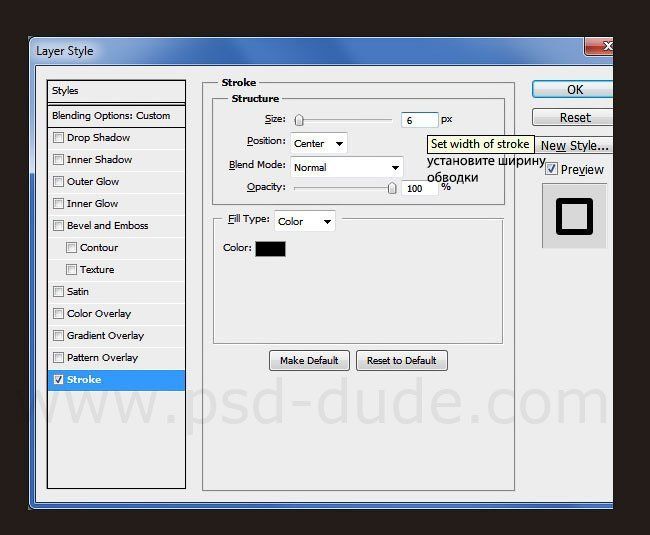Tick the Inner Glow checkbox

58,203
